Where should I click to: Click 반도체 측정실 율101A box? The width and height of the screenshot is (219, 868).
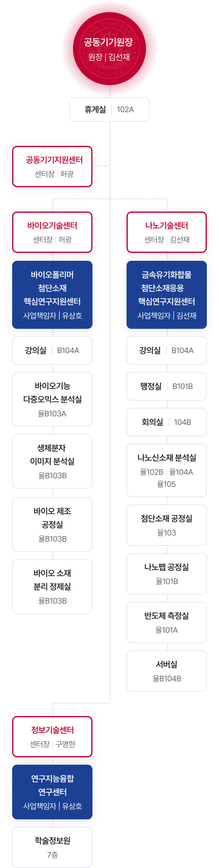pyautogui.click(x=167, y=622)
